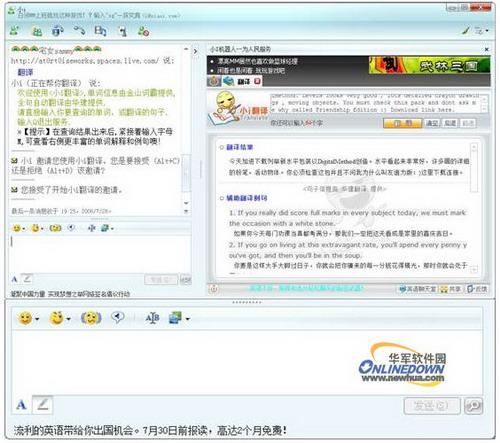Screen dimensions: 500x443
Task: Click the large font AB icon
Action: click(x=152, y=318)
